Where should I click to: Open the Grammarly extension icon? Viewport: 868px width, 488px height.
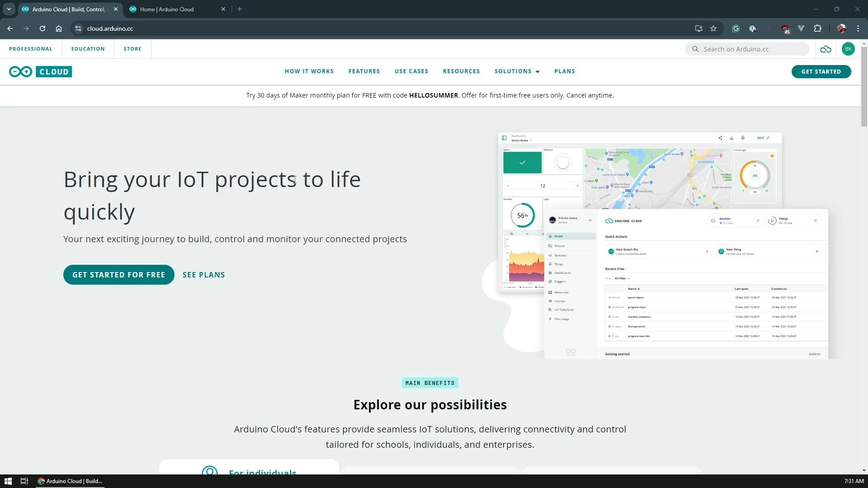point(736,28)
